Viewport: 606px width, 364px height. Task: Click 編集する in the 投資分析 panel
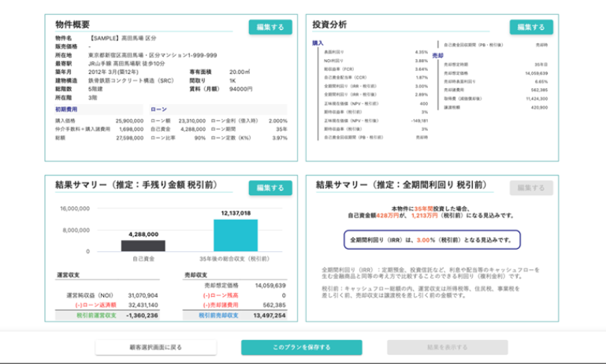531,27
